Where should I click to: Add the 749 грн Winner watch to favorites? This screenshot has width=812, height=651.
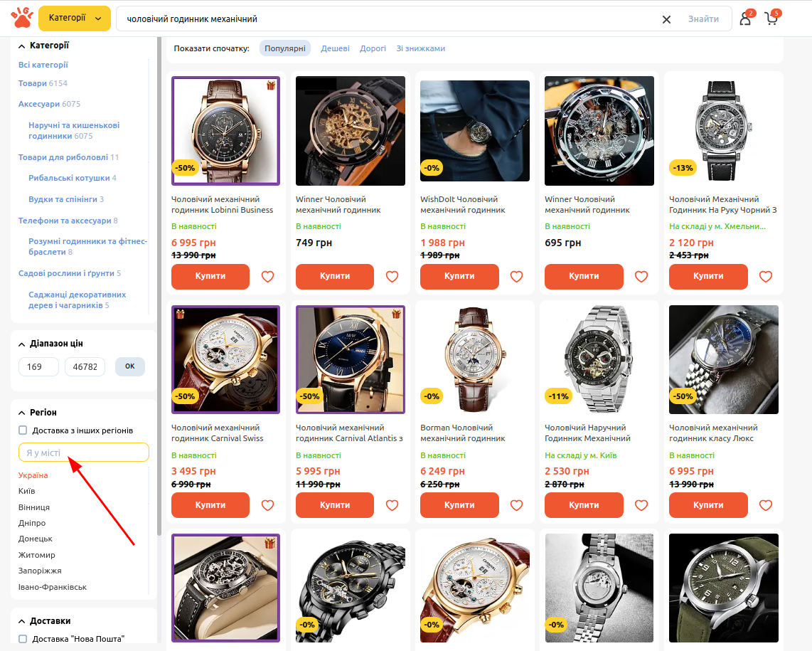pyautogui.click(x=392, y=277)
